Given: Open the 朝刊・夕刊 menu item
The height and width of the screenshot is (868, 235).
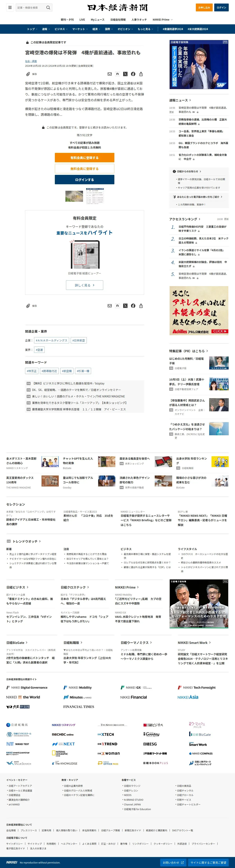Looking at the screenshot, I should [x=67, y=20].
